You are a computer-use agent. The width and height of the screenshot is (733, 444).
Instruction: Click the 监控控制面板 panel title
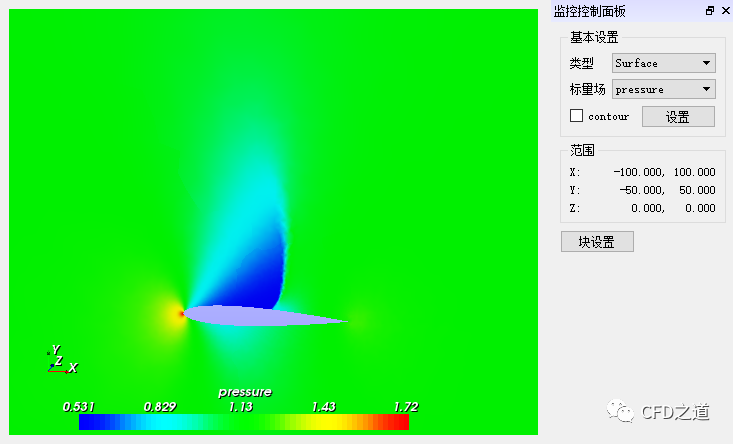[x=590, y=11]
